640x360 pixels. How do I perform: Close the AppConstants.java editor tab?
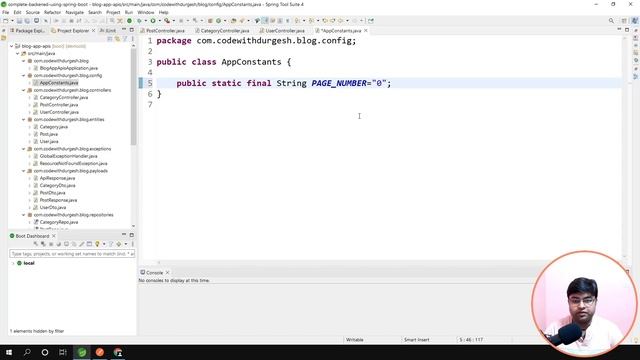(366, 31)
